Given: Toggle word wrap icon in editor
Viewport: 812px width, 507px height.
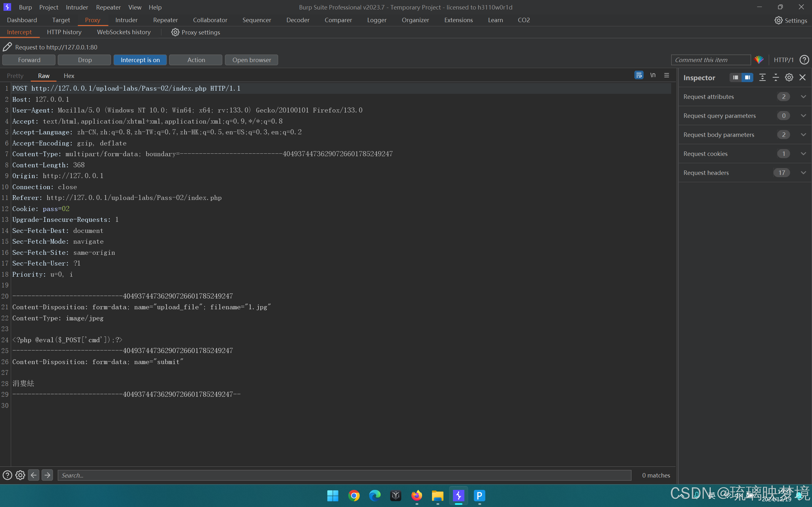Looking at the screenshot, I should tap(638, 75).
